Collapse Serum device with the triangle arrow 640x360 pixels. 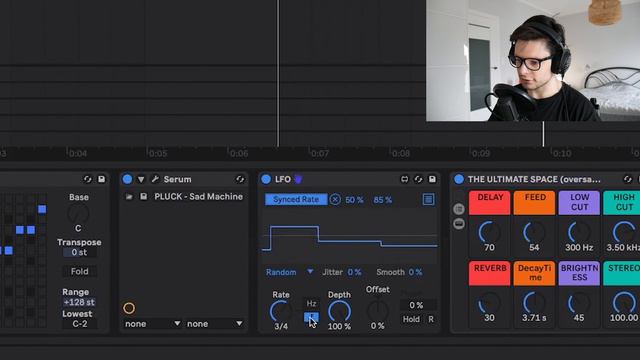(141, 179)
